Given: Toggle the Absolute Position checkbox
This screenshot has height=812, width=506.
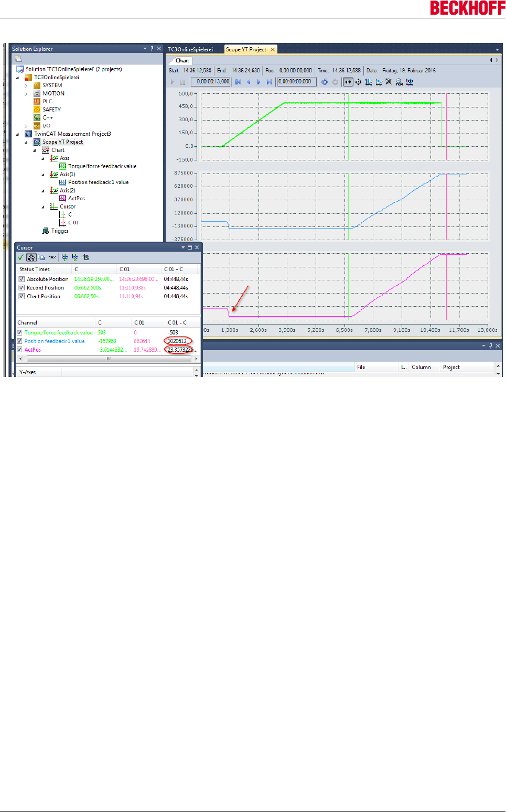Looking at the screenshot, I should (x=21, y=279).
